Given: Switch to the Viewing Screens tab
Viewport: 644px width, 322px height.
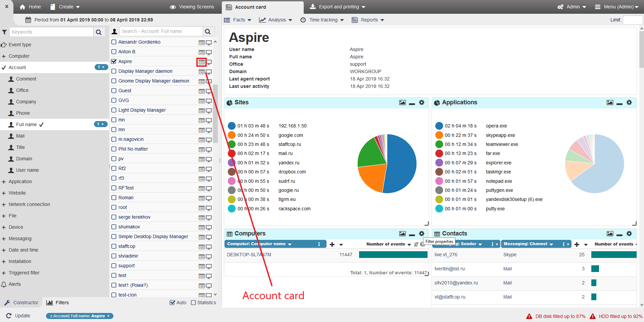Looking at the screenshot, I should click(192, 7).
